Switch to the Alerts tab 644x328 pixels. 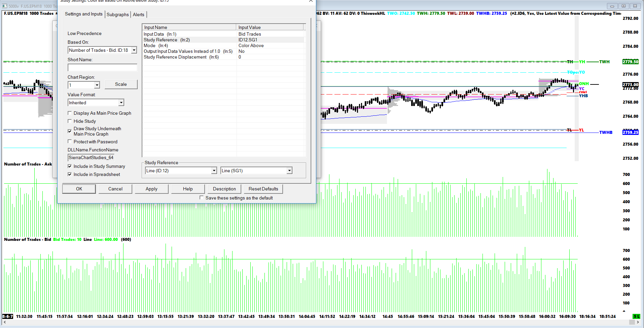pyautogui.click(x=139, y=14)
